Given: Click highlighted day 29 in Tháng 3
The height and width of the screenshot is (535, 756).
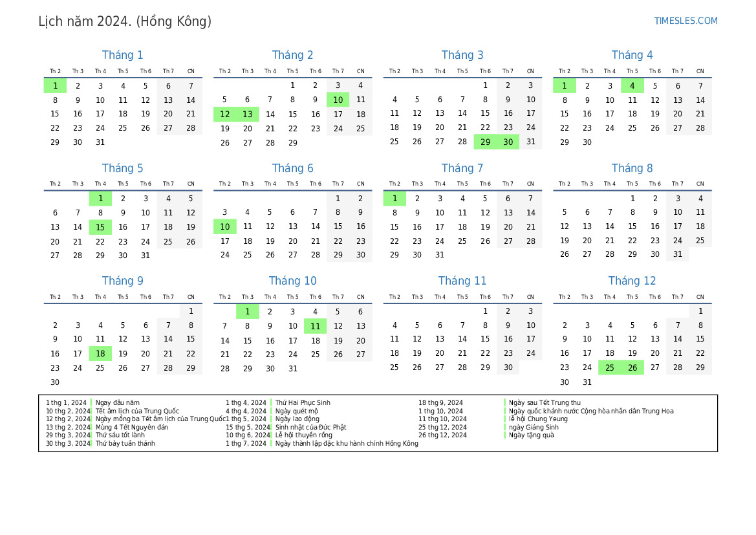Looking at the screenshot, I should 485,142.
